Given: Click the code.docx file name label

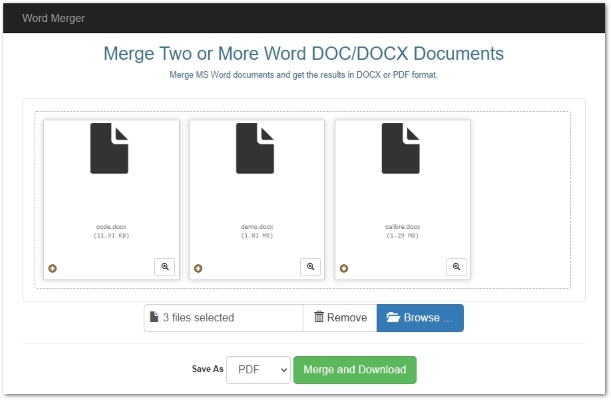Looking at the screenshot, I should (111, 227).
